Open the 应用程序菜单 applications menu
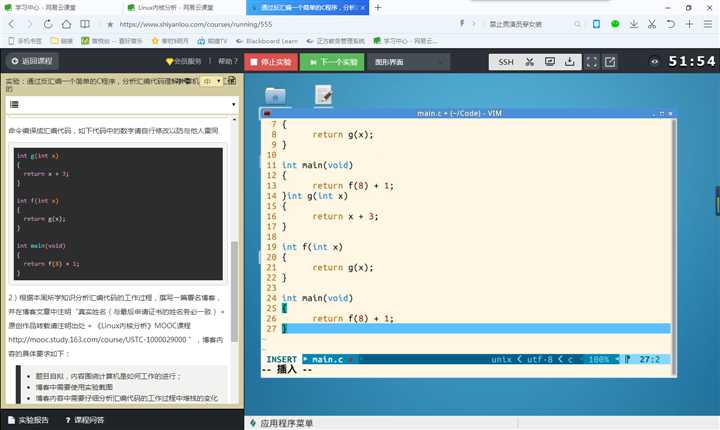Image resolution: width=720 pixels, height=430 pixels. pyautogui.click(x=281, y=424)
